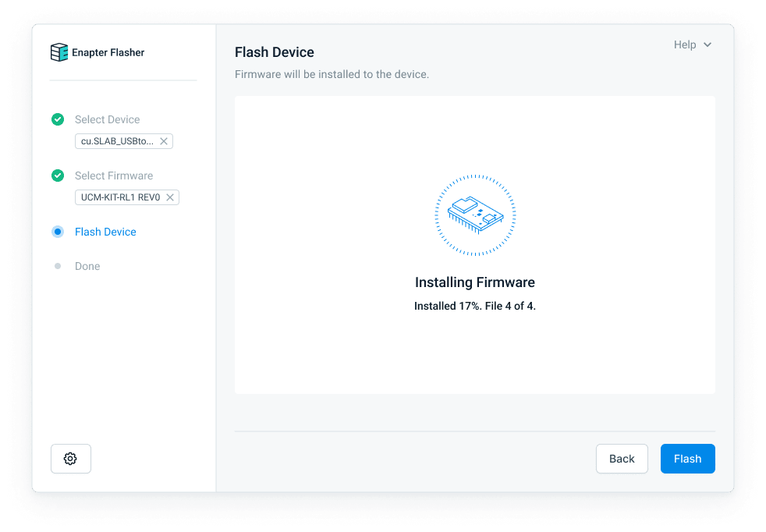Select the active Flash Device step indicator
Screen dimensions: 766x532
[x=58, y=232]
